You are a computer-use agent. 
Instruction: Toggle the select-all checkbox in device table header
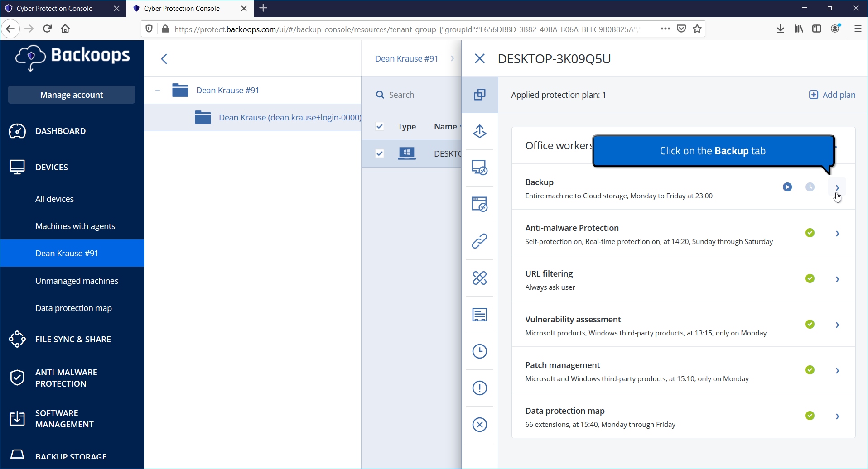click(380, 126)
